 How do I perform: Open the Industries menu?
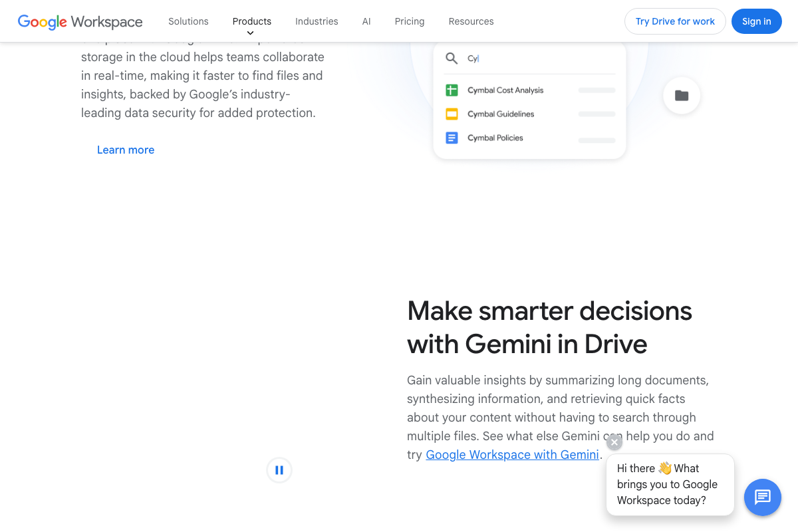tap(317, 21)
